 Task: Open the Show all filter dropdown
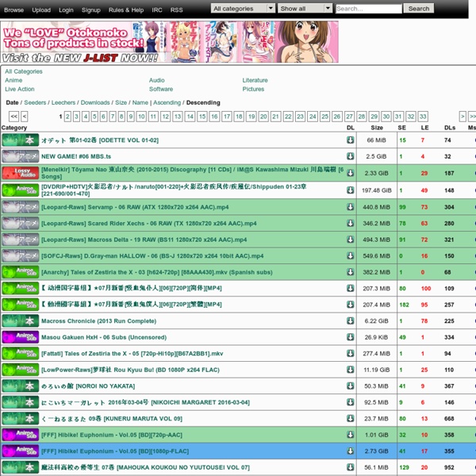click(x=305, y=9)
